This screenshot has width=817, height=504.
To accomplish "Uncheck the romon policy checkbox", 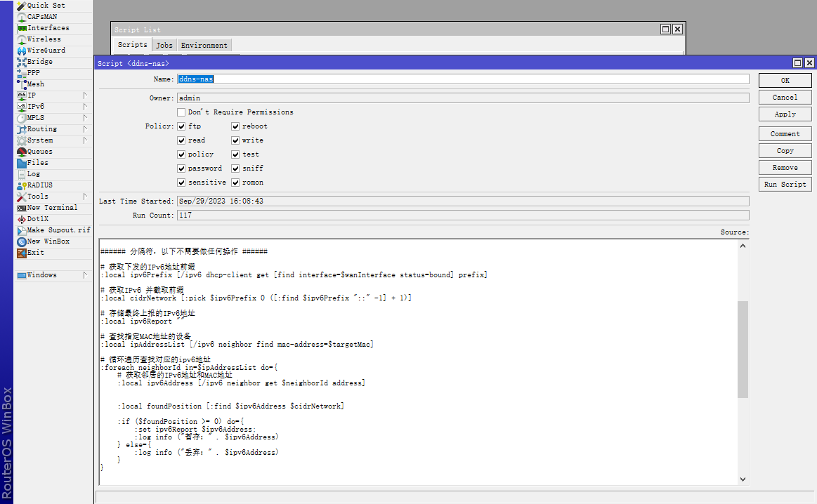I will click(235, 183).
